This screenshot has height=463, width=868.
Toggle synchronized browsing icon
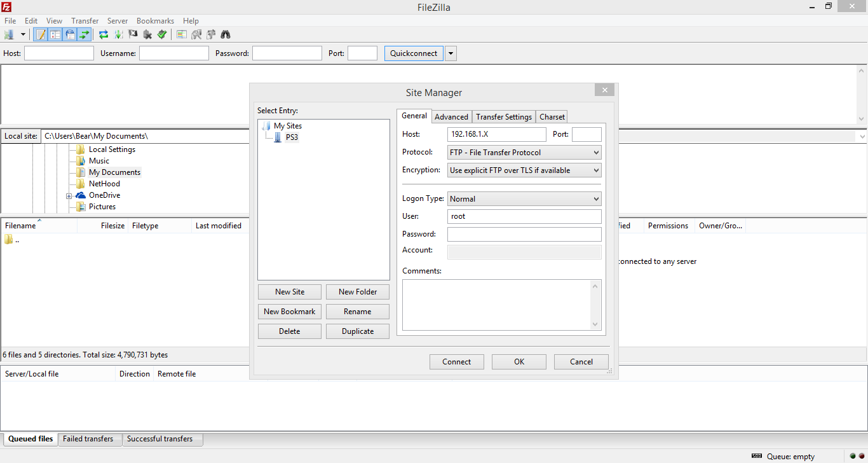tap(211, 34)
